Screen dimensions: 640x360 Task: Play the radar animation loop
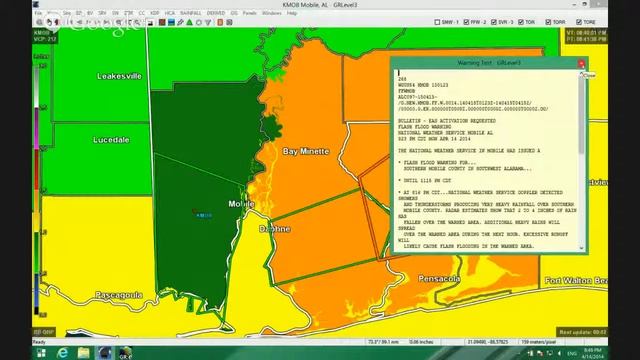(89, 22)
